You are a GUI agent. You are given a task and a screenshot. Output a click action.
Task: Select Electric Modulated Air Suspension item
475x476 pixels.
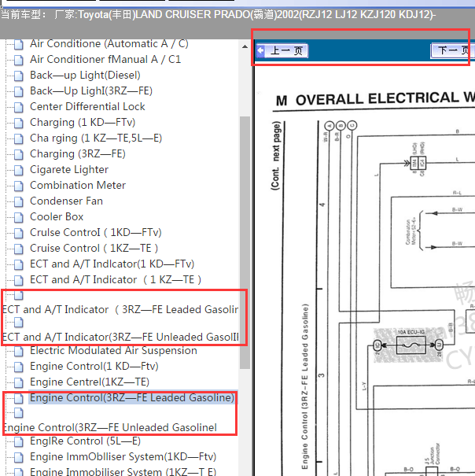113,351
